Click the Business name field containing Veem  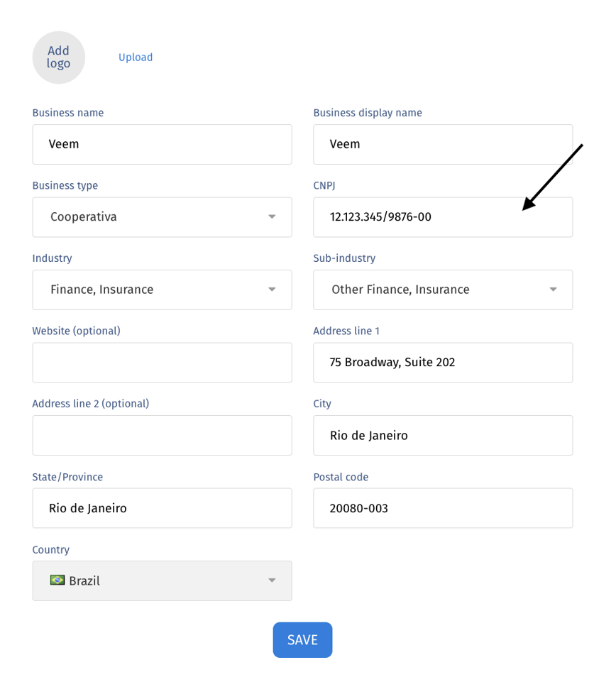(x=162, y=144)
